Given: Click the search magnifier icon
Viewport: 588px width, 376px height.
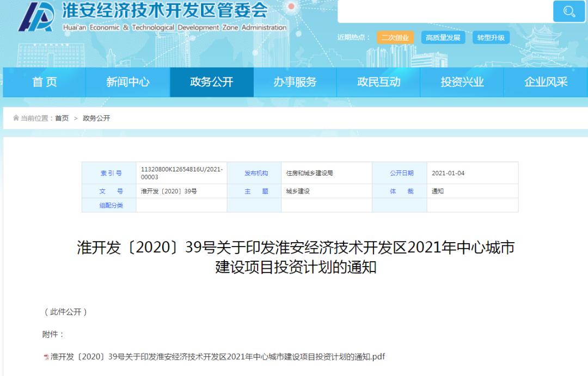Looking at the screenshot, I should pos(568,11).
